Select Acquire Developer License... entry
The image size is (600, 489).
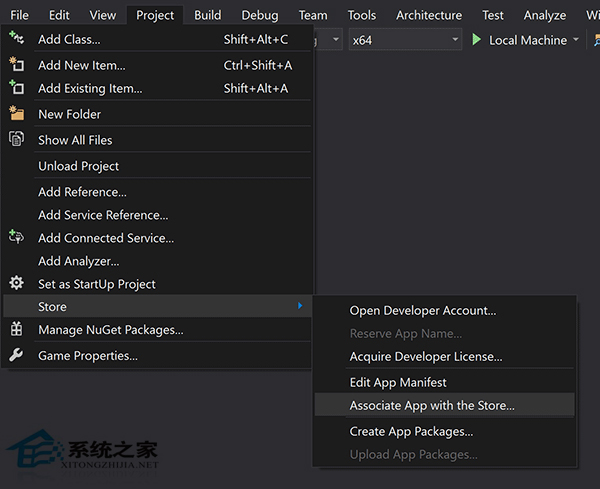[x=444, y=356]
